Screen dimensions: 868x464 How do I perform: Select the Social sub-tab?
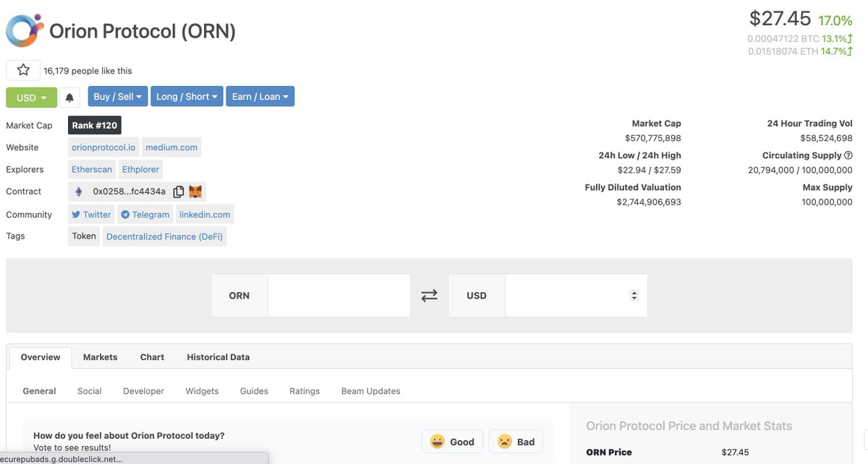(x=90, y=391)
